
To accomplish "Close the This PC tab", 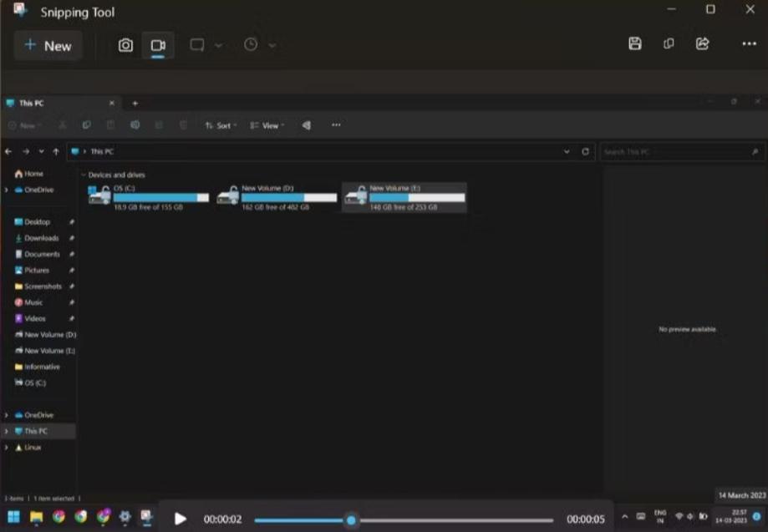I will (x=112, y=104).
